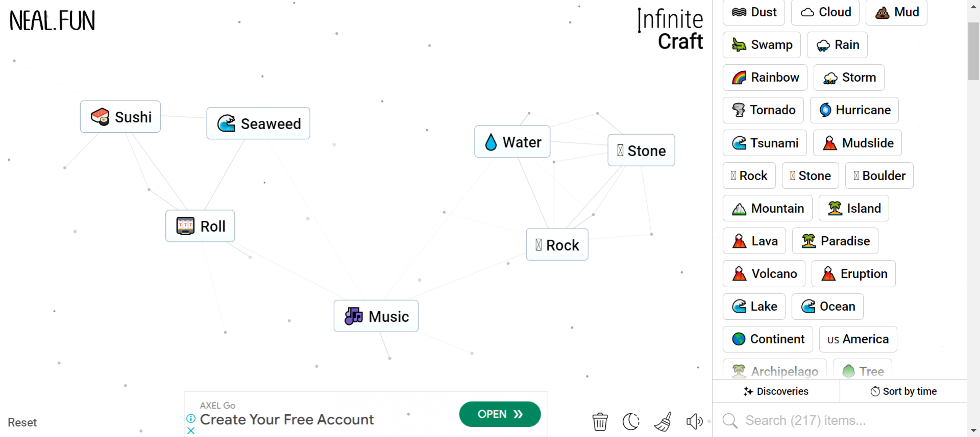Select the Music element node
980x437 pixels.
[376, 316]
